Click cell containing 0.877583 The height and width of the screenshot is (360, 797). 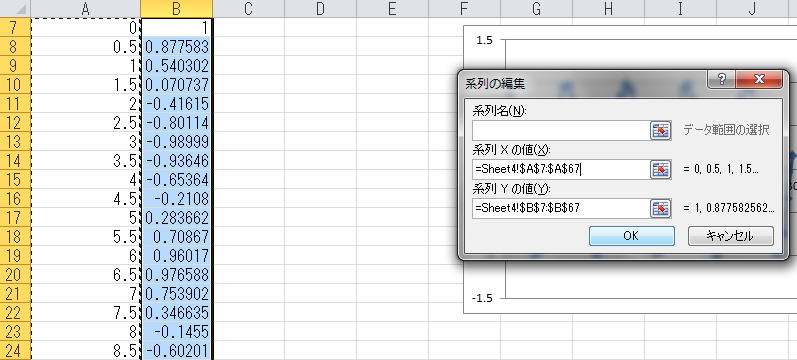[x=176, y=47]
